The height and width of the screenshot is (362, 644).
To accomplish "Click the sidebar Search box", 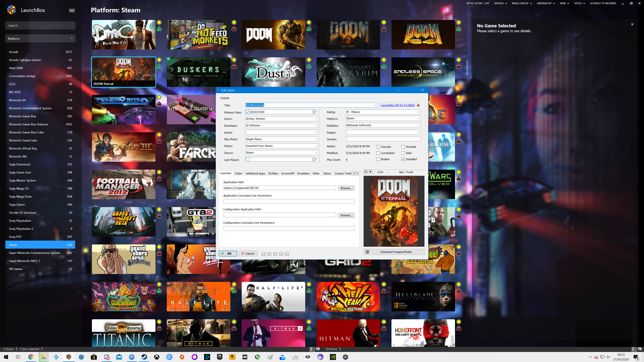I will pyautogui.click(x=40, y=25).
